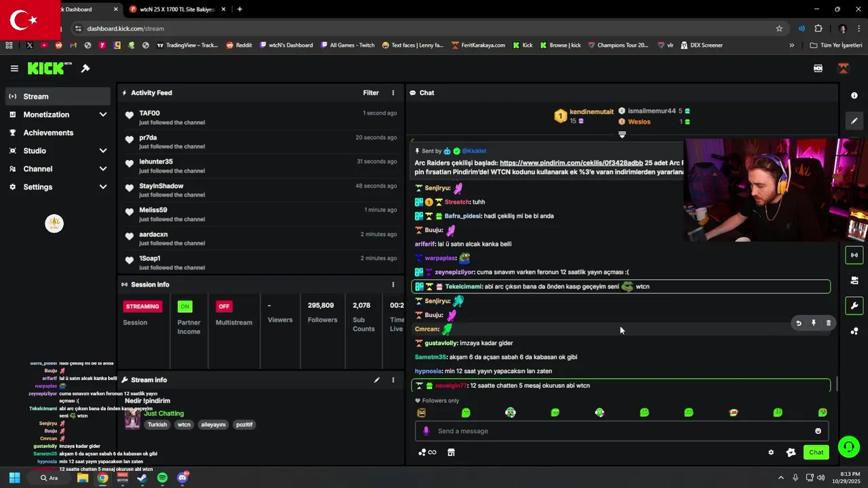868x488 pixels.
Task: Open the Stream sidebar item
Action: [58, 96]
